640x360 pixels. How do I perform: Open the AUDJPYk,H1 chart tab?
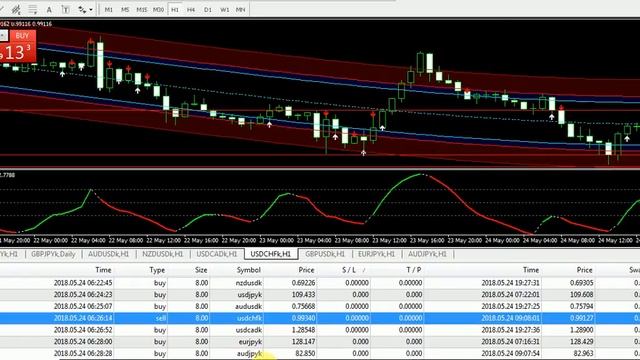427,254
